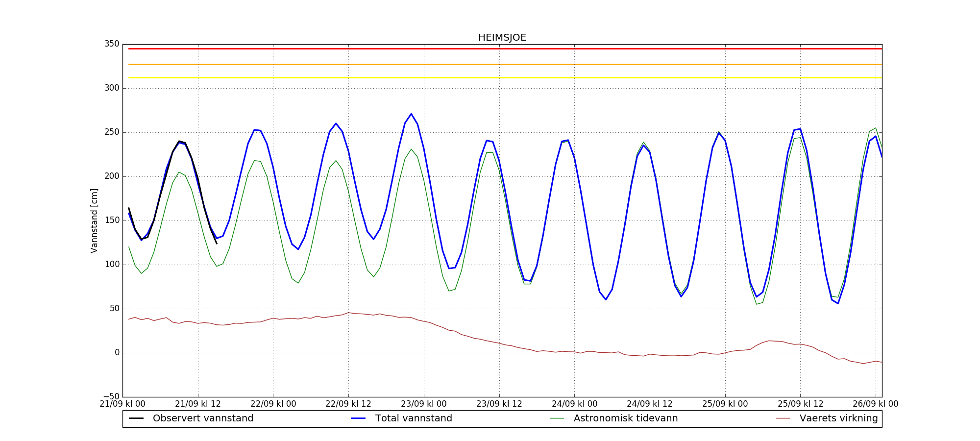Viewport: 980px width, 441px height.
Task: Click the green Astronomisk tidevann legend line
Action: coord(557,418)
